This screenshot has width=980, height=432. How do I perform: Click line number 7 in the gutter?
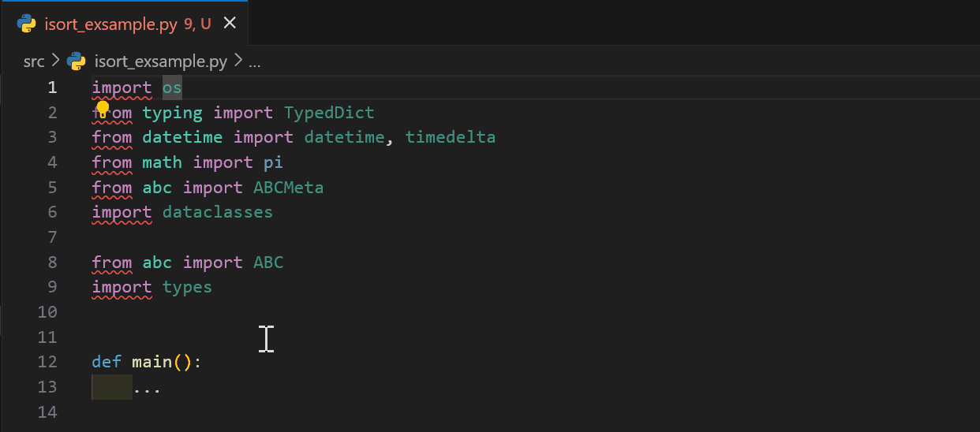(x=53, y=237)
